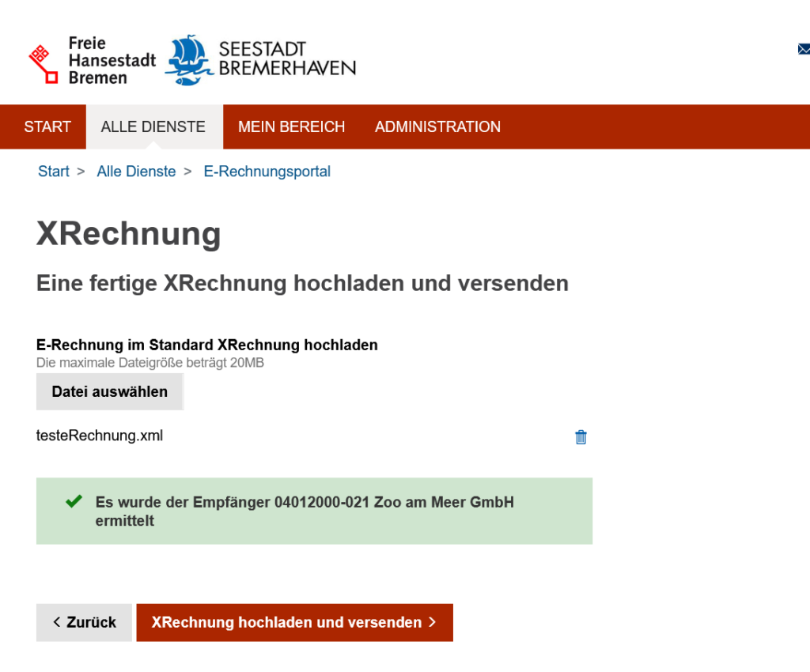Select the ALLE DIENSTE tab
The width and height of the screenshot is (810, 672).
pos(153,126)
